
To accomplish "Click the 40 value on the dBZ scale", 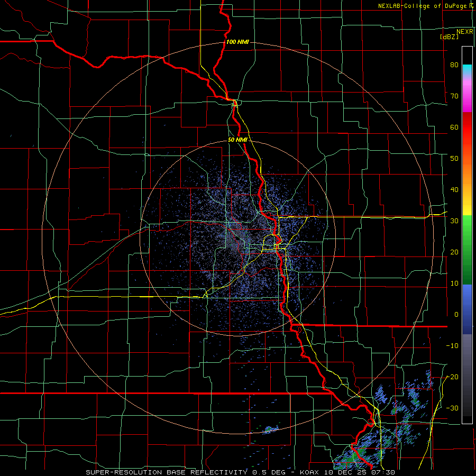I will tap(454, 190).
